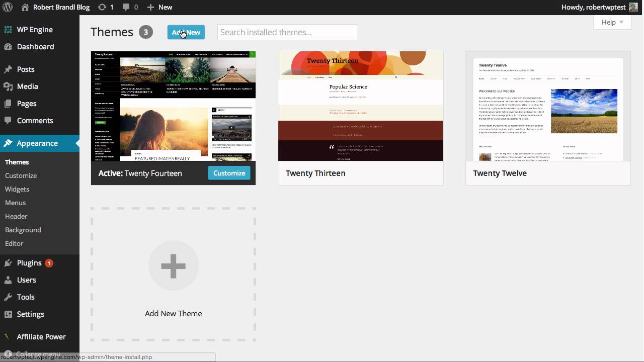Open the New content menu in admin bar
644x362 pixels.
click(159, 7)
